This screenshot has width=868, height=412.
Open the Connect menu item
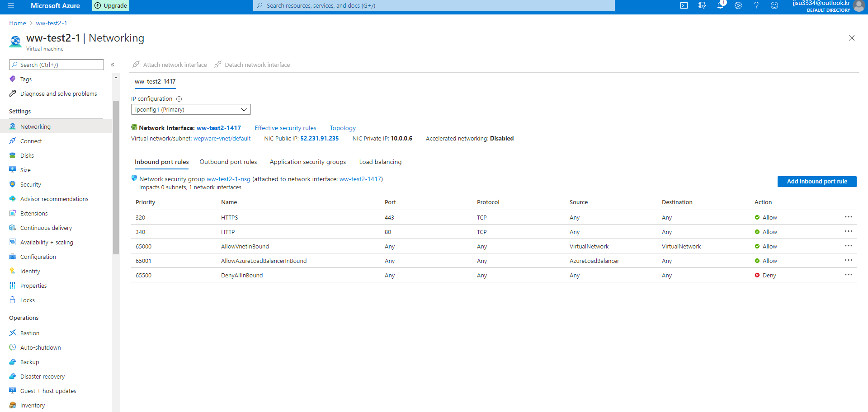pyautogui.click(x=31, y=141)
